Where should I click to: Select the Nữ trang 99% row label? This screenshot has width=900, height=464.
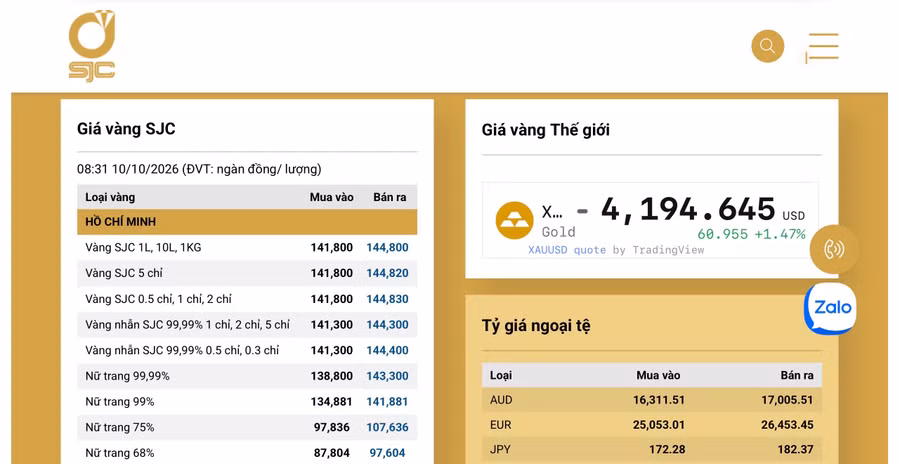point(119,402)
